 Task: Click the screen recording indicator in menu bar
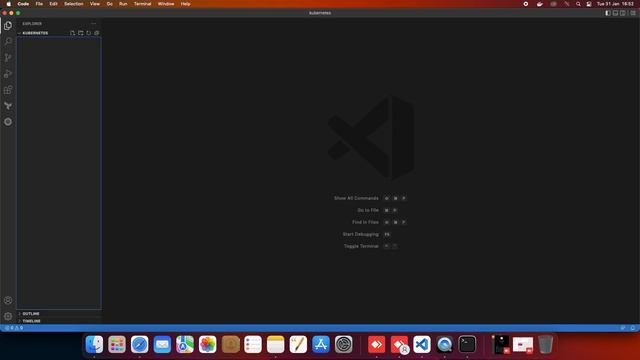click(x=526, y=4)
